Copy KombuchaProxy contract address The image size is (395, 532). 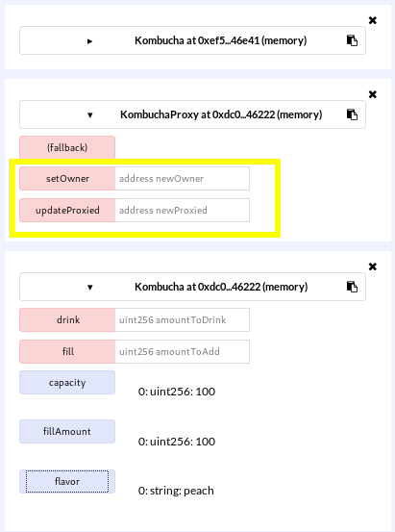(x=352, y=114)
